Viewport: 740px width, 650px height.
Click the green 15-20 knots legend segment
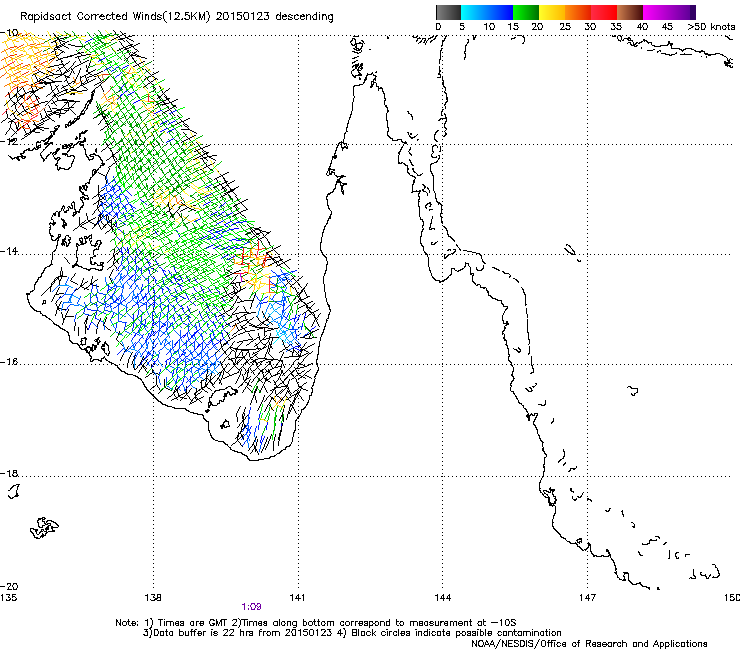point(526,12)
